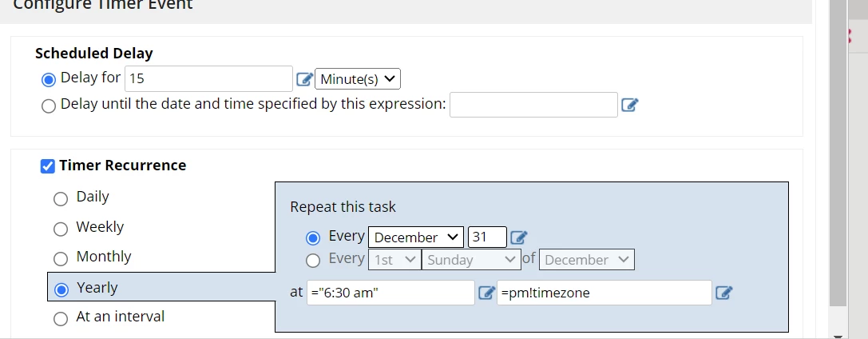Screen dimensions: 868x339
Task: Open the Minute(s) unit dropdown
Action: 358,78
